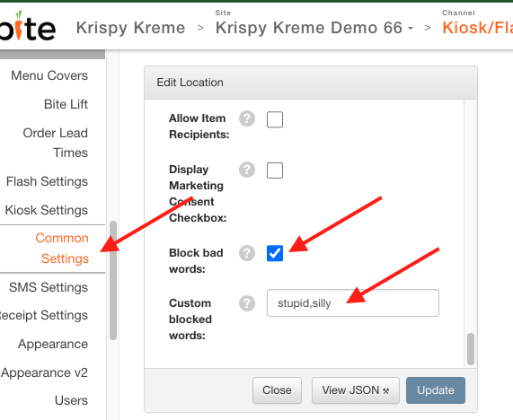
Task: Enable the Allow Item Recipients checkbox
Action: click(x=275, y=119)
